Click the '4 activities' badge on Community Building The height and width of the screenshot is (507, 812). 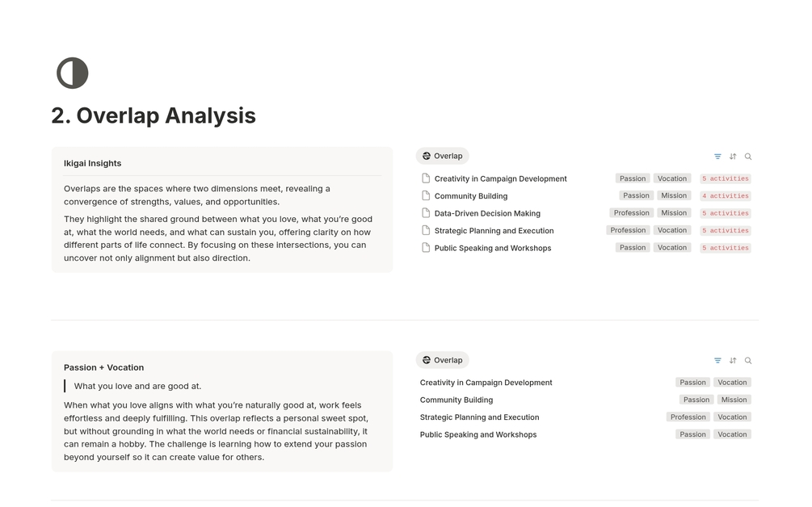pyautogui.click(x=725, y=196)
